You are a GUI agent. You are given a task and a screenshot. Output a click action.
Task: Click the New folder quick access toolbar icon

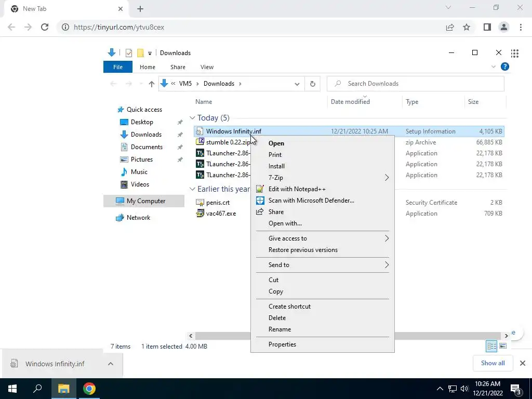coord(140,53)
